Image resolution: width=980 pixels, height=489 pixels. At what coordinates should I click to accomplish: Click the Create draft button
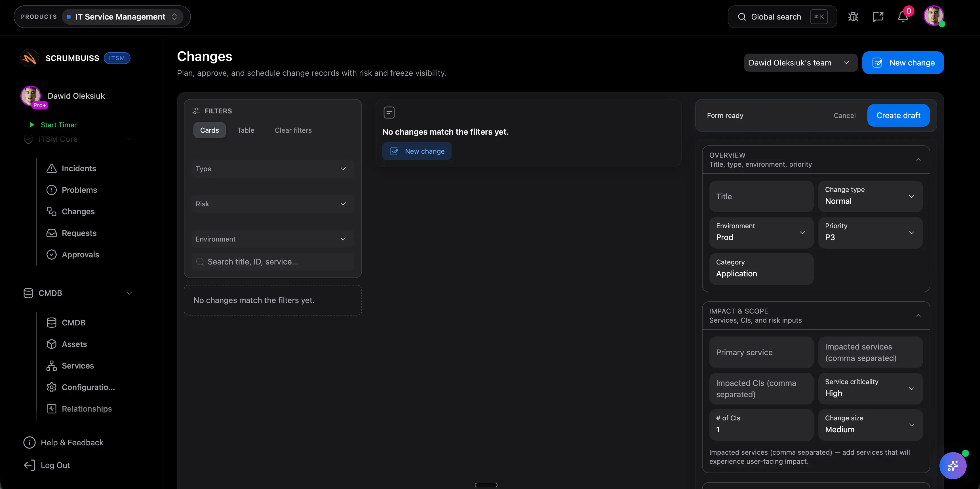898,115
